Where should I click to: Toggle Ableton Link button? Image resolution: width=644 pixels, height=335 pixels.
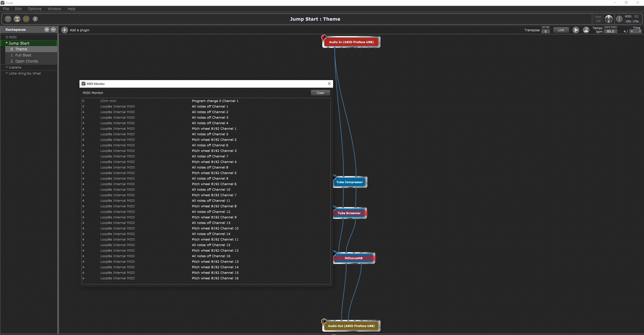pos(561,30)
